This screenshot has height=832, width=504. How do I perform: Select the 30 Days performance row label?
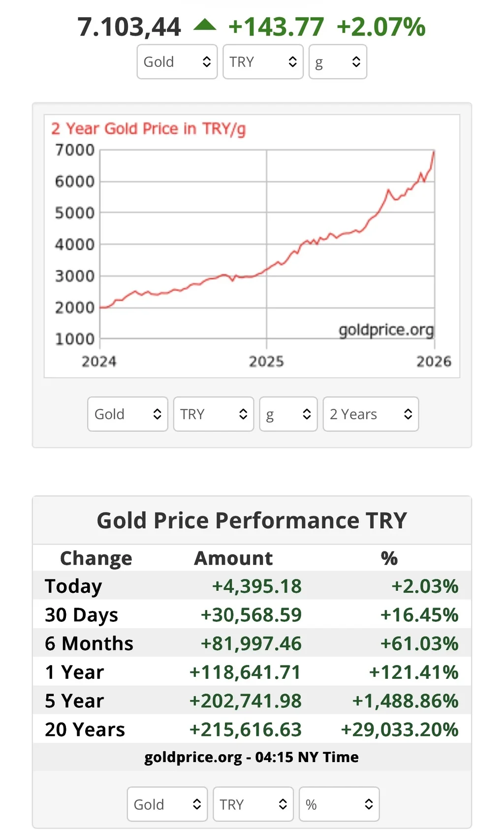click(x=82, y=615)
